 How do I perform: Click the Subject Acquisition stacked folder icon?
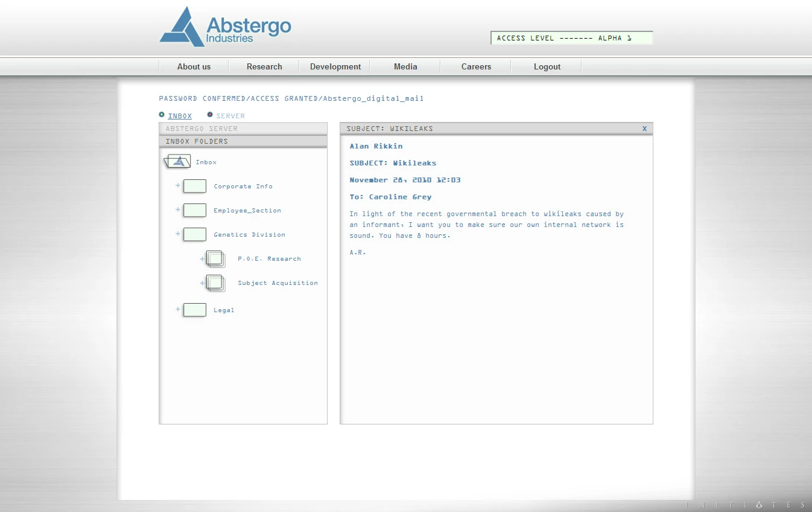216,283
